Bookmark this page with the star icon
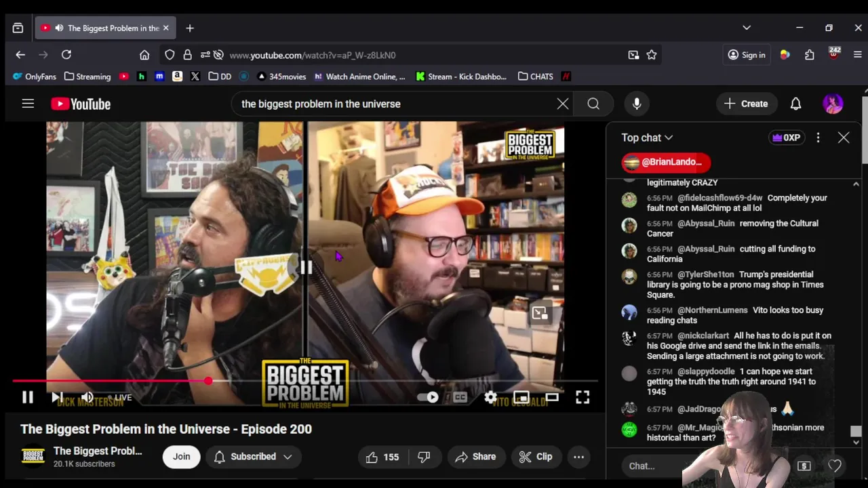Screen dimensions: 868x488 652,55
